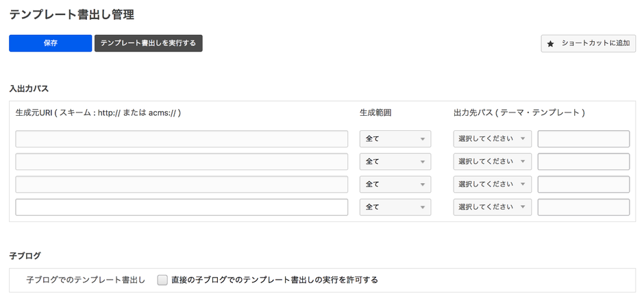Open the second row 生成範囲 dropdown
This screenshot has width=644, height=303.
tap(395, 162)
